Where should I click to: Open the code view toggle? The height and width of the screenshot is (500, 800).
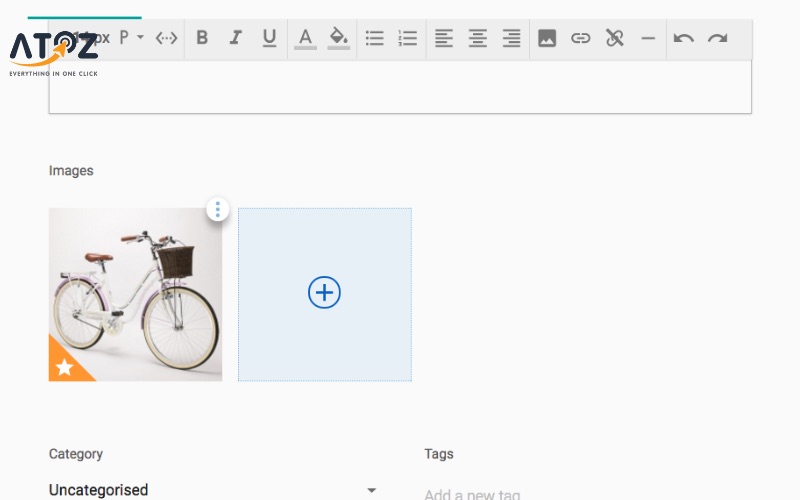pyautogui.click(x=166, y=38)
